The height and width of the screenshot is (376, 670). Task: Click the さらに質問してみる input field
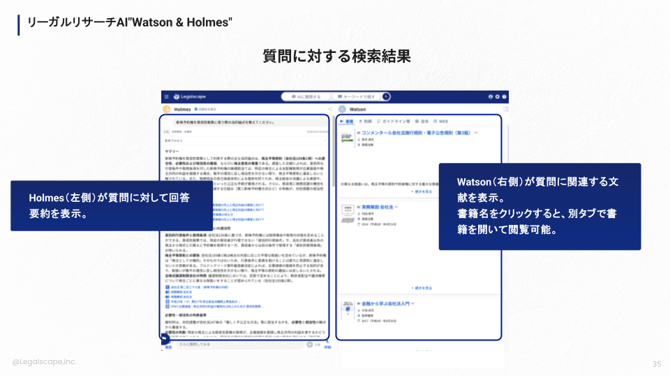pos(239,344)
